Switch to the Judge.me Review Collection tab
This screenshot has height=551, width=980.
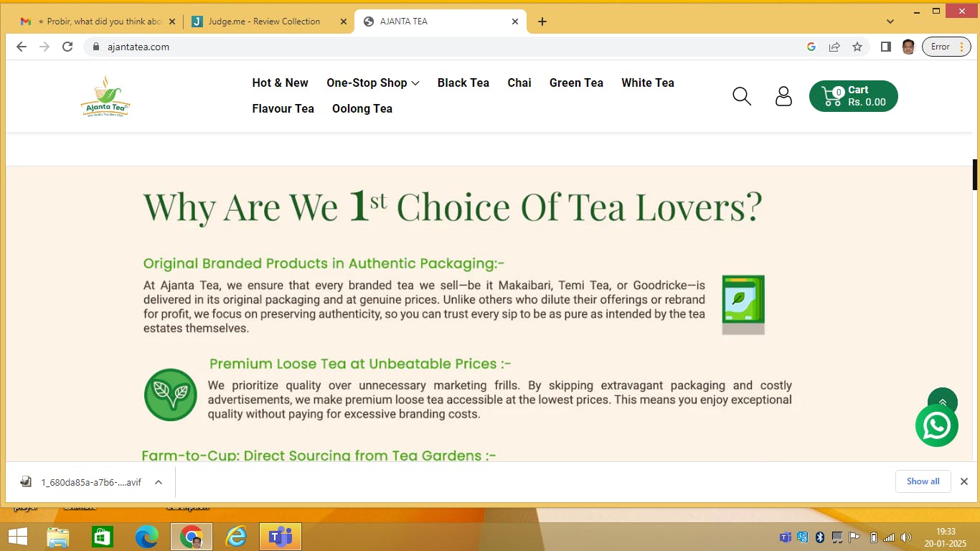[264, 22]
